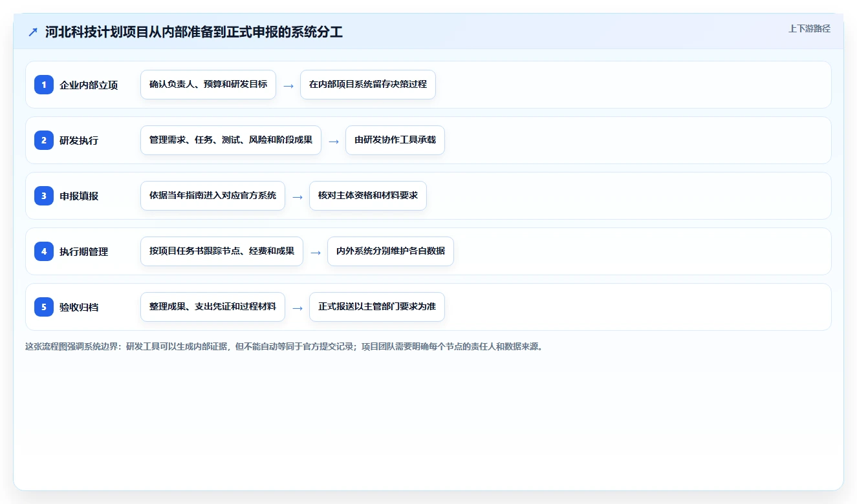This screenshot has height=504, width=857.
Task: Click the 管理需求、任务、测试、风险和阶段成果 box
Action: pos(231,140)
